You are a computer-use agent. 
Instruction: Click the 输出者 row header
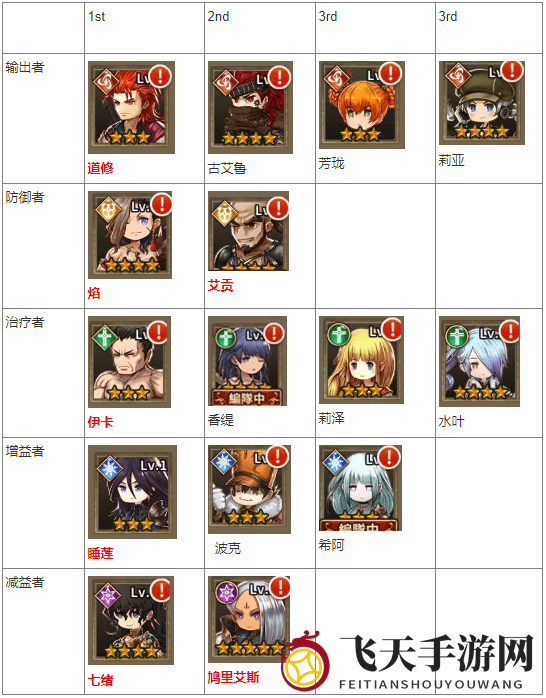[25, 68]
